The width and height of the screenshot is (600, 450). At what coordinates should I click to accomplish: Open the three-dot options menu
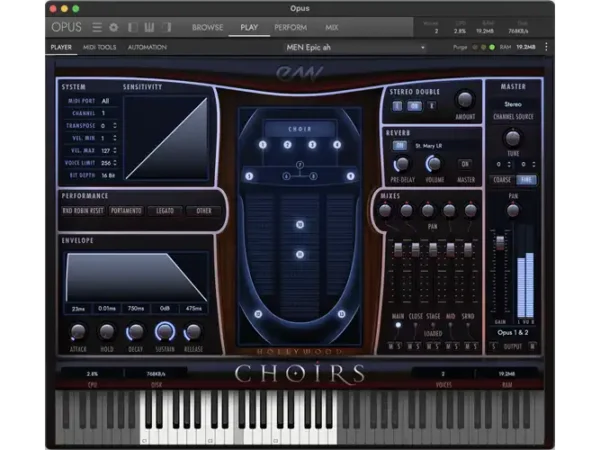point(546,47)
